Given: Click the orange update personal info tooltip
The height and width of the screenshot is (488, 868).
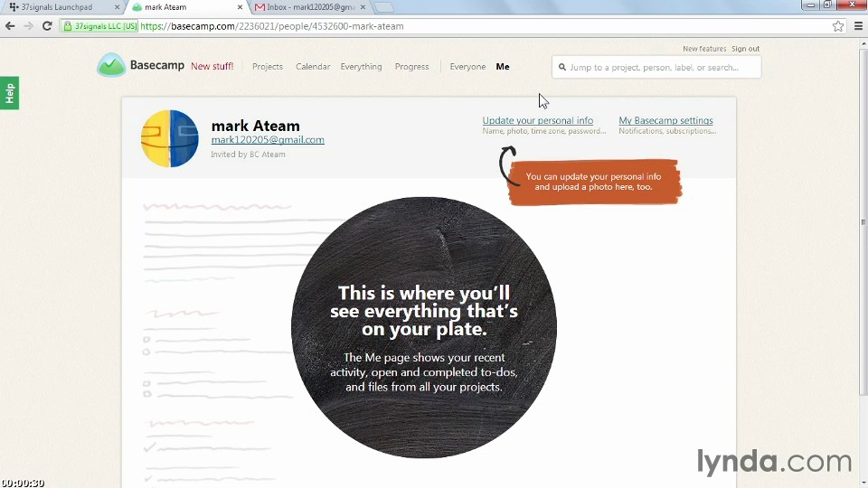Looking at the screenshot, I should click(x=593, y=182).
